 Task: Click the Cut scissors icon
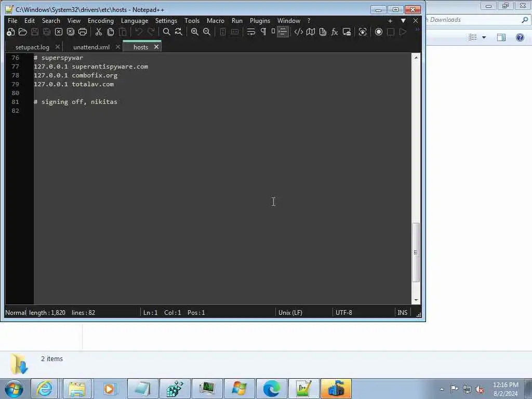pos(99,32)
